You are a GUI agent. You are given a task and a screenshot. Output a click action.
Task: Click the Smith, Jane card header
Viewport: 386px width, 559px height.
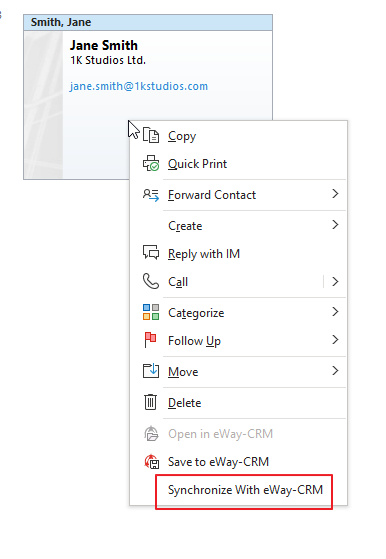coord(148,22)
